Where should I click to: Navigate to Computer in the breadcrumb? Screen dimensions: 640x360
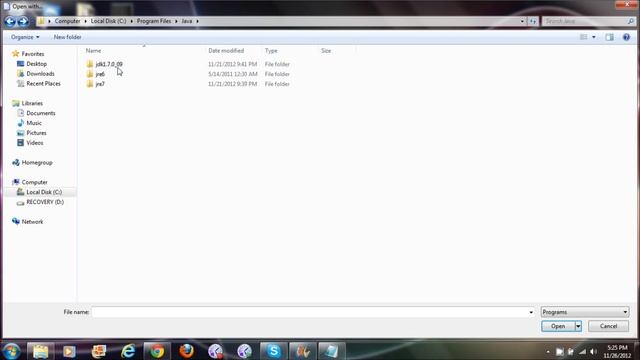(67, 21)
